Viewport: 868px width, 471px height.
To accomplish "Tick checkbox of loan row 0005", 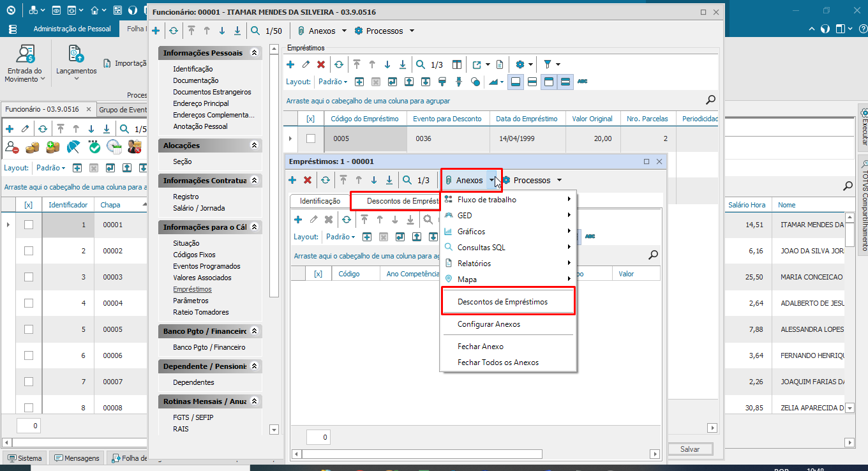I will pos(311,138).
